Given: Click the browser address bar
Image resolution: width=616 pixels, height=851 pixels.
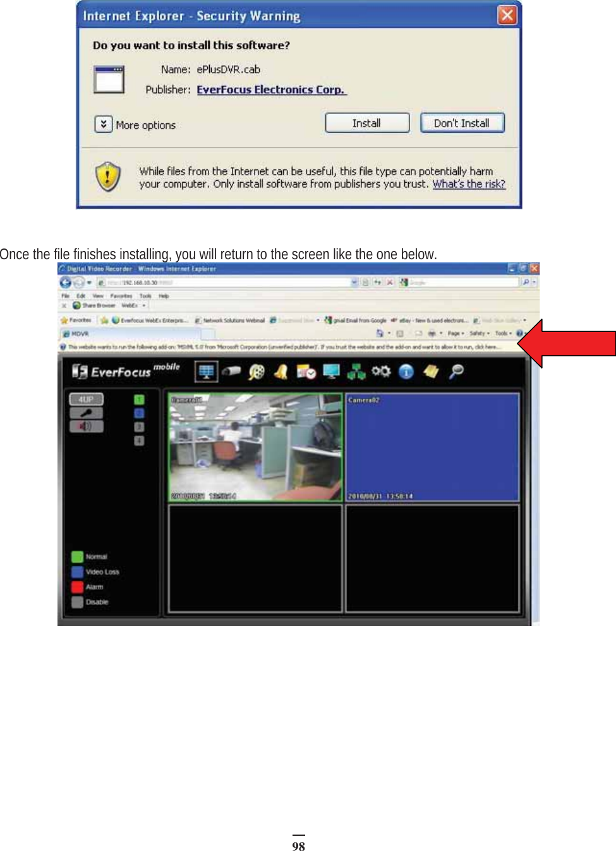Looking at the screenshot, I should point(227,283).
